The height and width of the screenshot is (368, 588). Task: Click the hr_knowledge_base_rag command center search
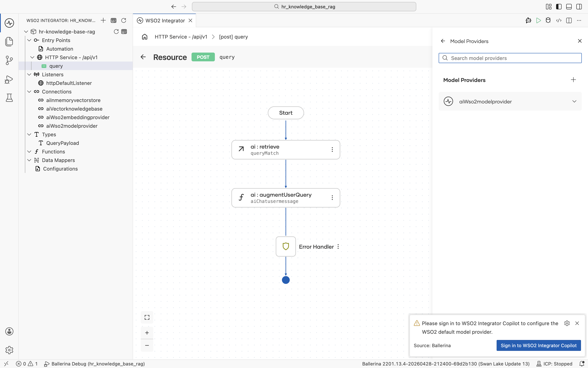(304, 7)
